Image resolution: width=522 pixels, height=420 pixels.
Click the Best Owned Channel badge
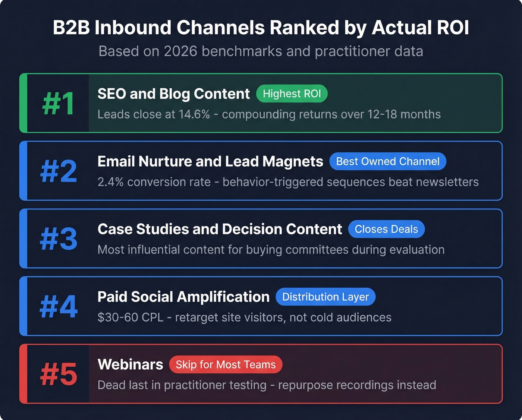[387, 161]
